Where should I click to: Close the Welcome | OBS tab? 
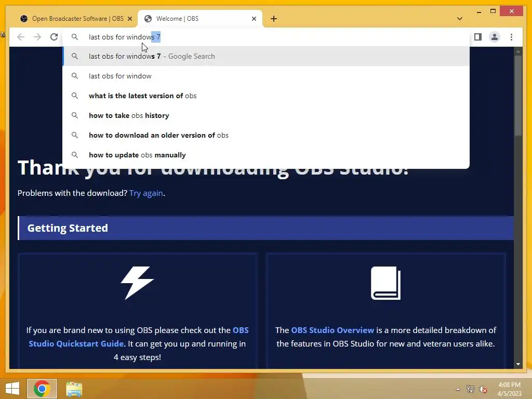pos(254,19)
